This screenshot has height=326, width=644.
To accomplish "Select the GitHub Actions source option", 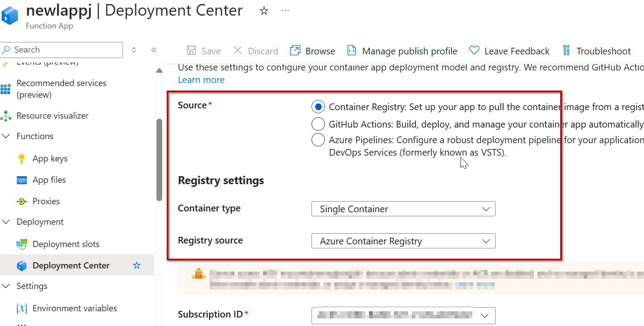I will [318, 124].
